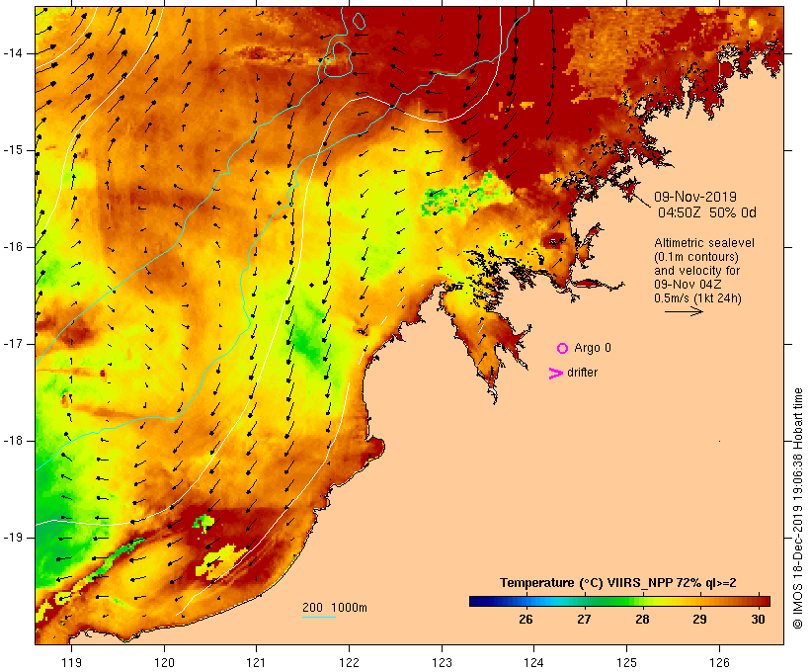Click the longitude label 125
Screen dimensions: 810x672
[626, 663]
